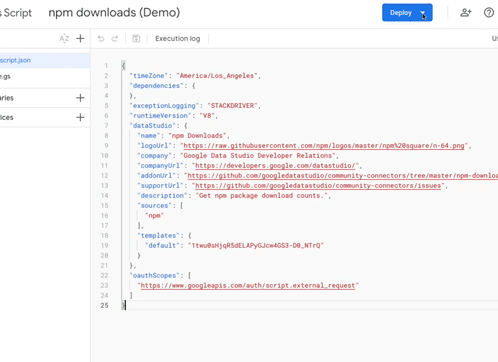Open the Execution log
The image size is (498, 362).
tap(178, 39)
